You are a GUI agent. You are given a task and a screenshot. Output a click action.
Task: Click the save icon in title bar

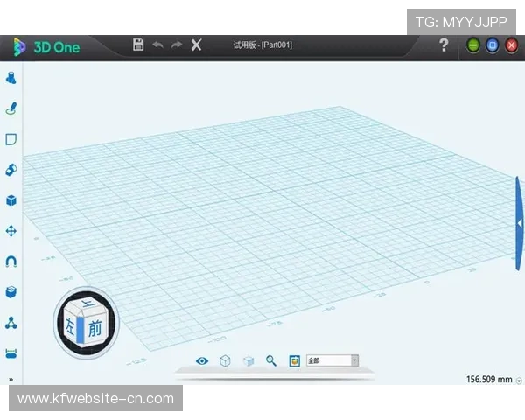(x=138, y=45)
